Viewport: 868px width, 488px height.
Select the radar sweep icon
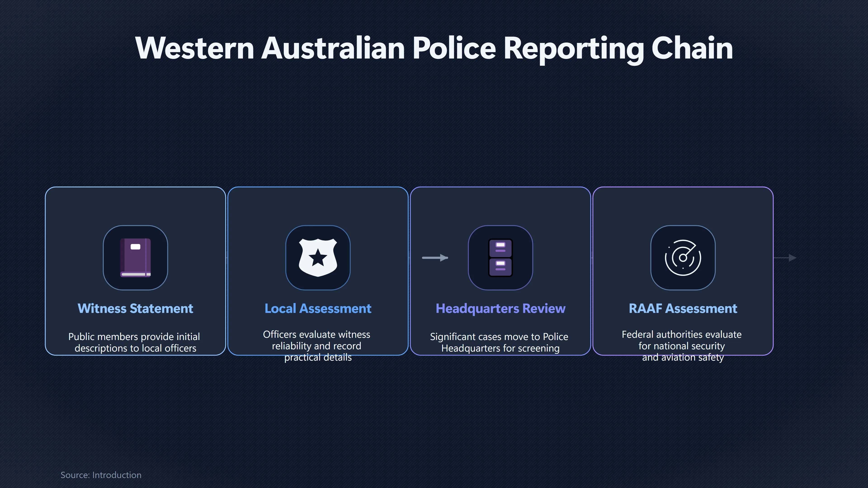click(x=683, y=258)
